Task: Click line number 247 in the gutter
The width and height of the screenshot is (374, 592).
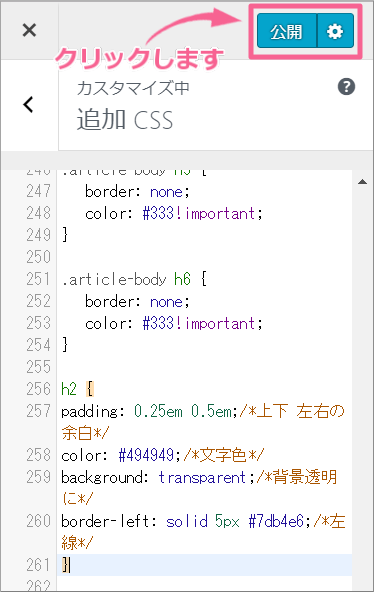Action: (x=38, y=191)
